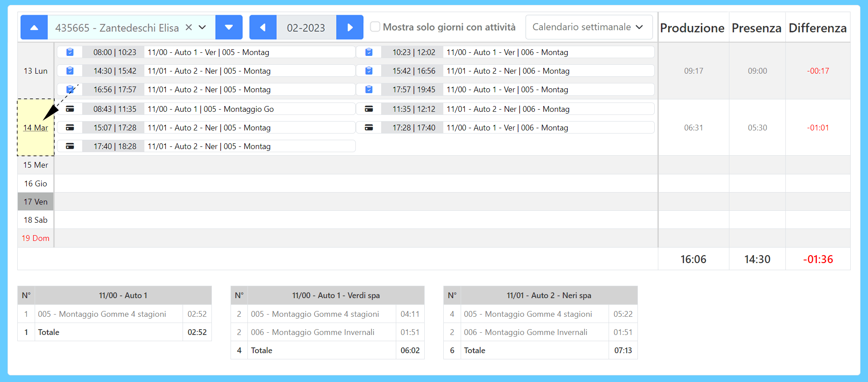
Task: Click the 11/00 - Auto 1 summary table header
Action: pyautogui.click(x=123, y=295)
